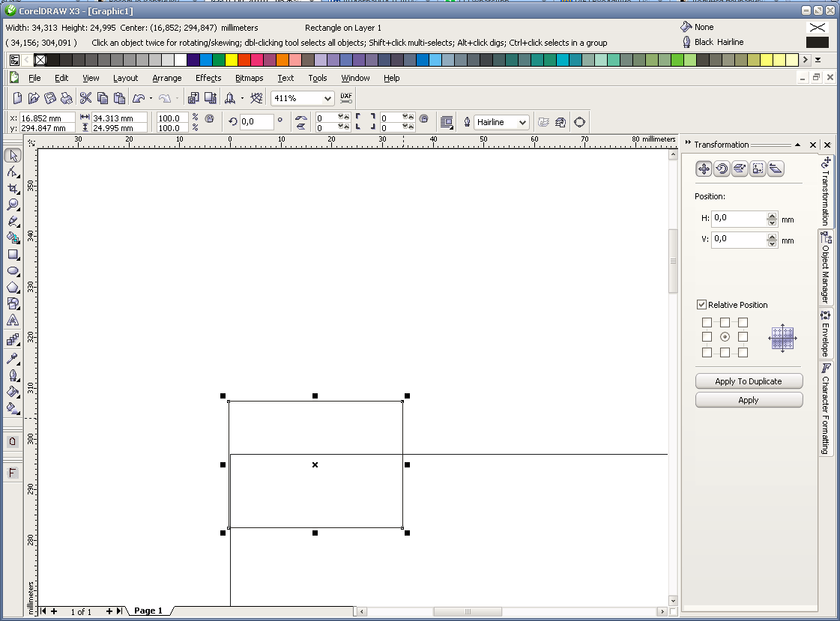The width and height of the screenshot is (840, 621).
Task: Click the Convert to Curves icon
Action: click(580, 122)
